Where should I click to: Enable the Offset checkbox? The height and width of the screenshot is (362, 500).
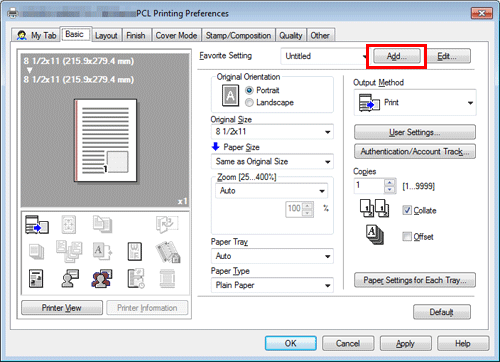pyautogui.click(x=407, y=236)
